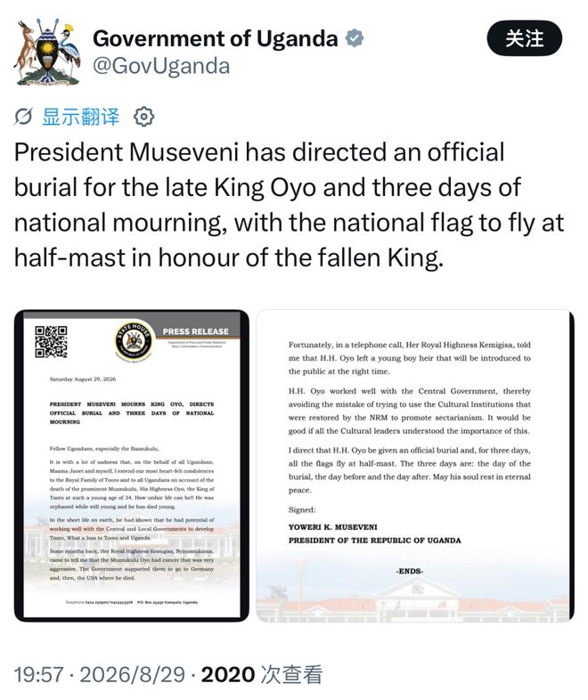Click the press release headline on page one
The height and width of the screenshot is (700, 588).
(132, 412)
